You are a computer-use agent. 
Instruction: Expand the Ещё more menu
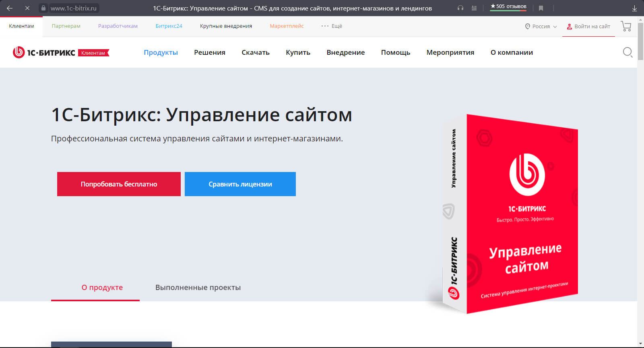332,26
